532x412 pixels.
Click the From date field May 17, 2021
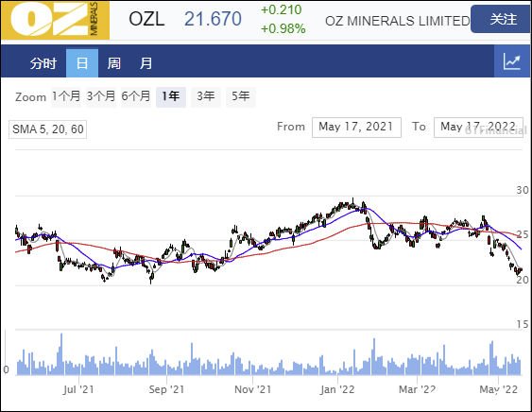coord(356,128)
